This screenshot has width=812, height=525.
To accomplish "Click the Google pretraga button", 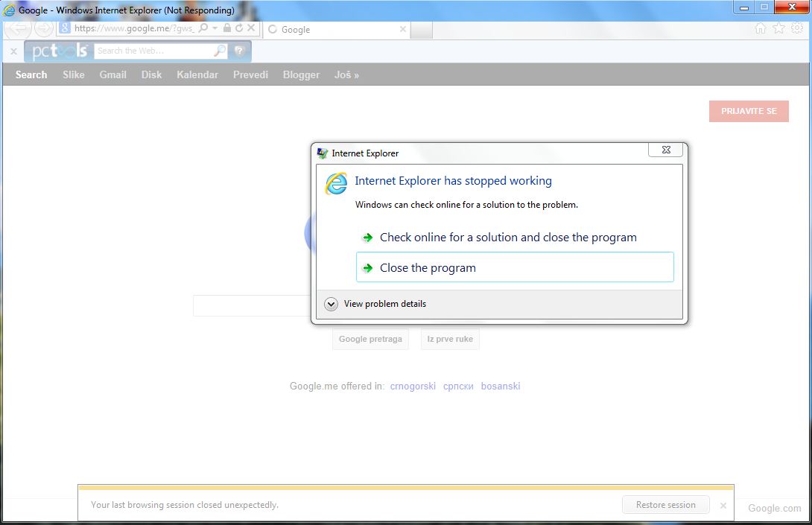I will 370,339.
